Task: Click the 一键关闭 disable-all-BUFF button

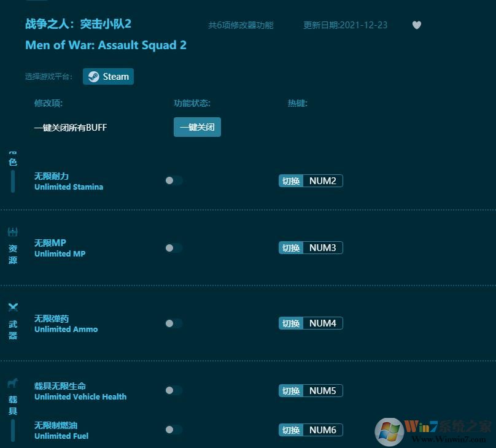Action: [197, 127]
